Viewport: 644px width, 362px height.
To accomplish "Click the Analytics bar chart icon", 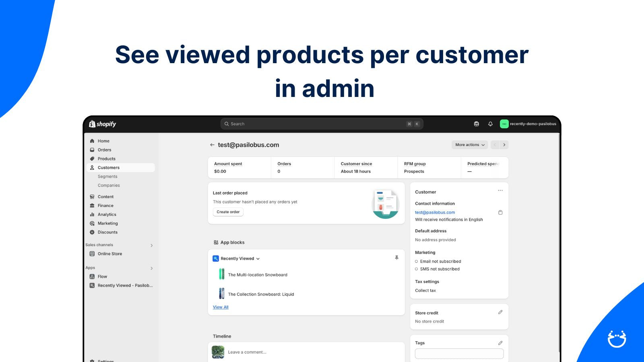I will tap(92, 214).
